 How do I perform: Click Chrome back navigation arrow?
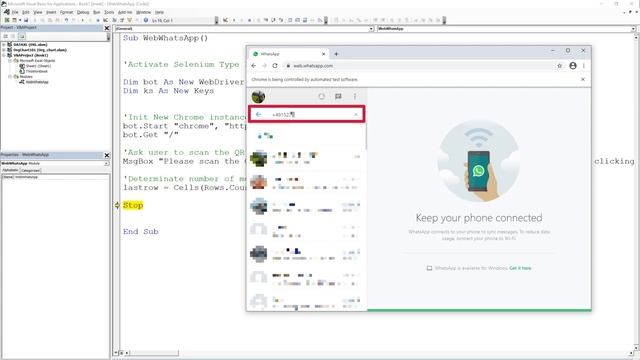(x=254, y=66)
